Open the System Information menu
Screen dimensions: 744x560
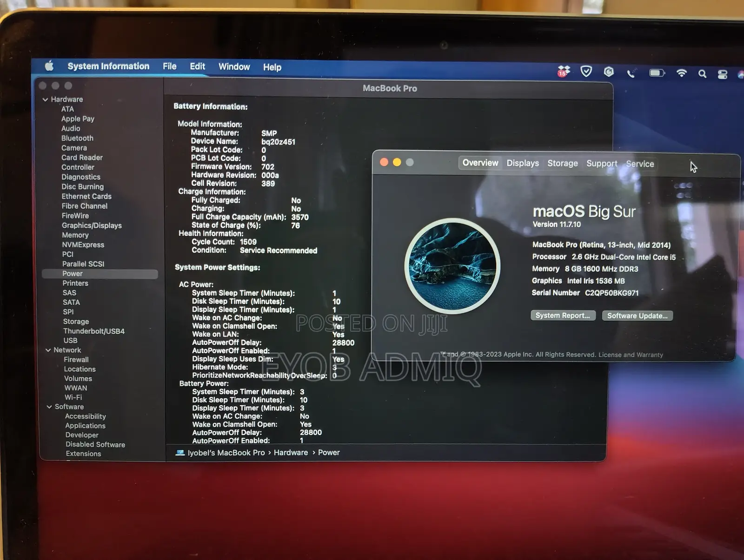click(108, 66)
